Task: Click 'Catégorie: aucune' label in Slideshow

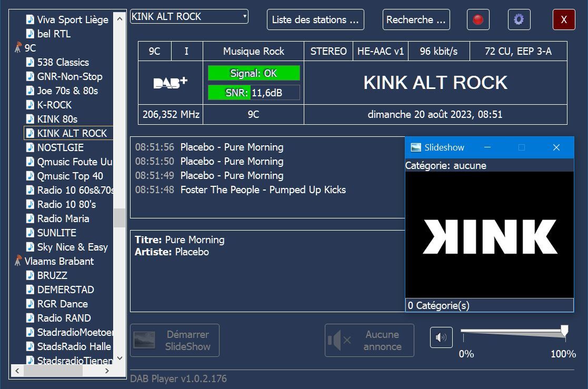Action: [446, 165]
